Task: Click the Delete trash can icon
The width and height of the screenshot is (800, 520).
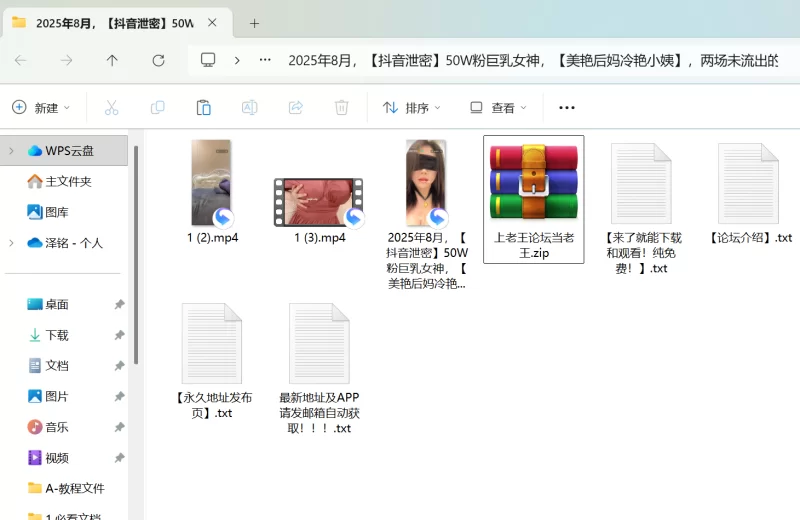Action: point(341,107)
